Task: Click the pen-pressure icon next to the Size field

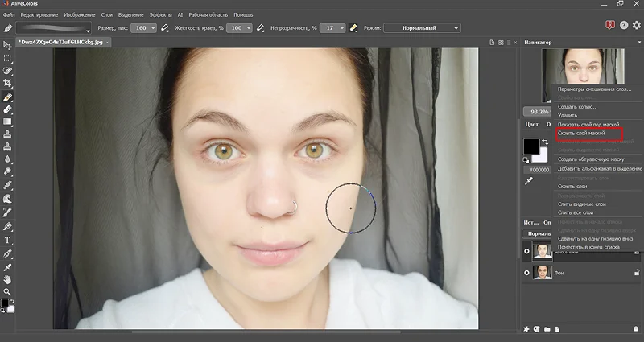Action: click(165, 28)
